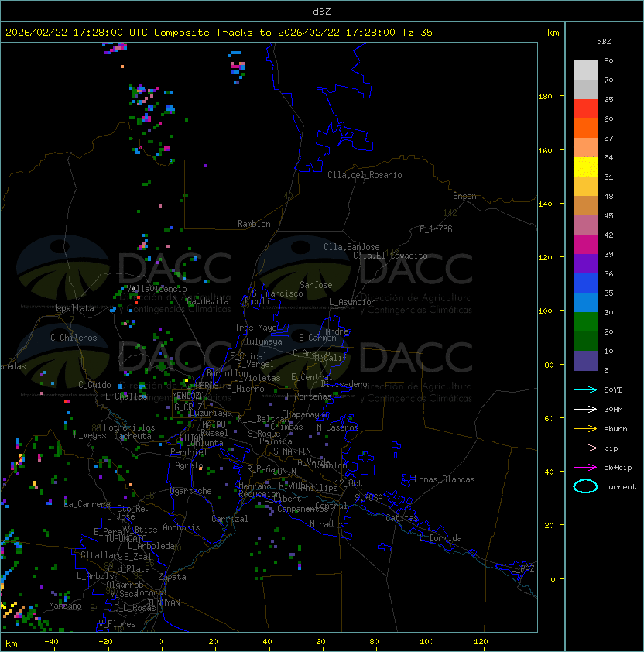This screenshot has height=652, width=644.
Task: Select the yellow eburn arrow icon
Action: [585, 428]
